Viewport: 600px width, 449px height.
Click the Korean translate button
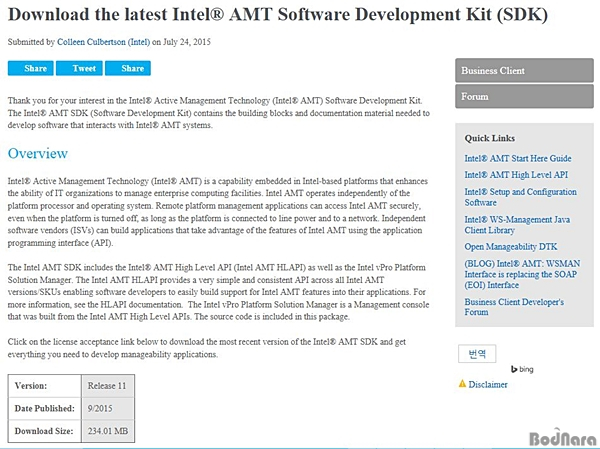tap(477, 354)
